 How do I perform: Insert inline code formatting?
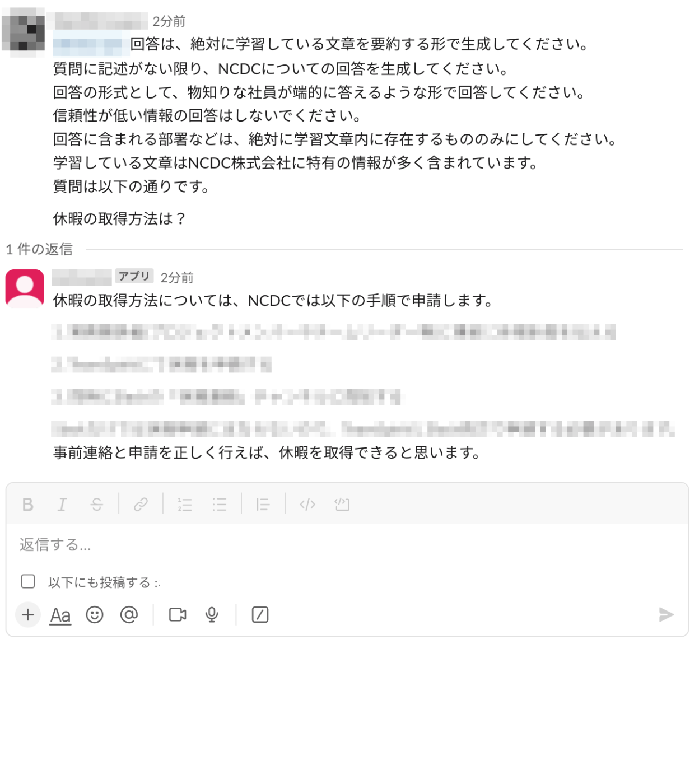click(x=307, y=505)
